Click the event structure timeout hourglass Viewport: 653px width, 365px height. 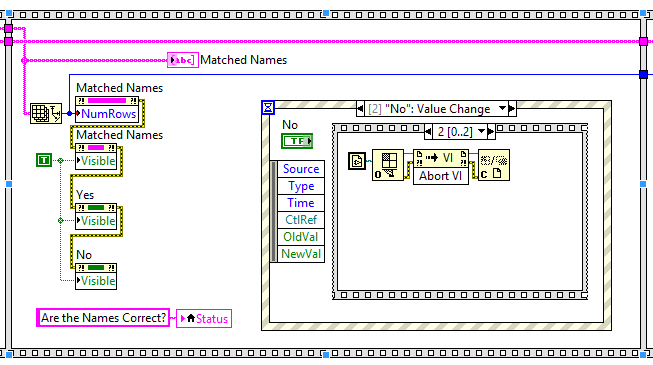(x=268, y=108)
